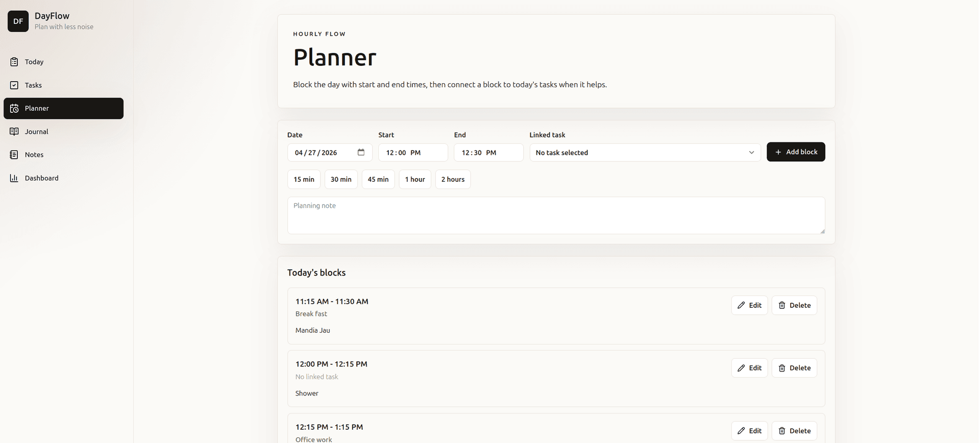Screen dimensions: 980x443
Task: Click the Date input field
Action: [330, 153]
